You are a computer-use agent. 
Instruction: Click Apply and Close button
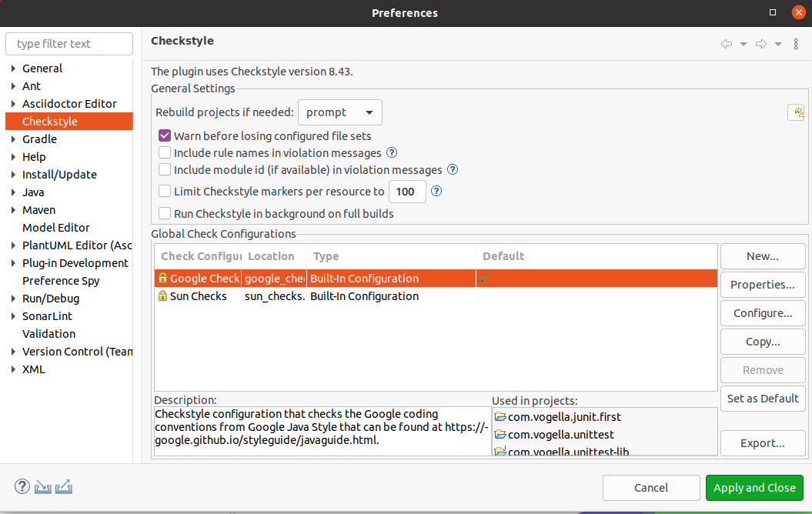coord(754,488)
